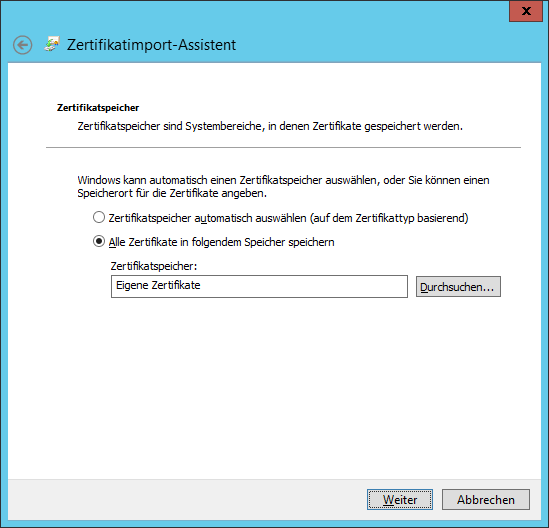
Task: Click the horizontal separator below the description
Action: click(x=283, y=147)
